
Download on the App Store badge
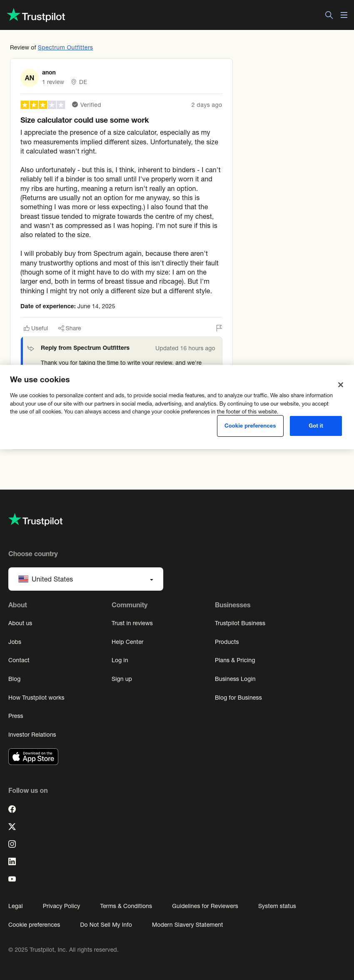33,757
